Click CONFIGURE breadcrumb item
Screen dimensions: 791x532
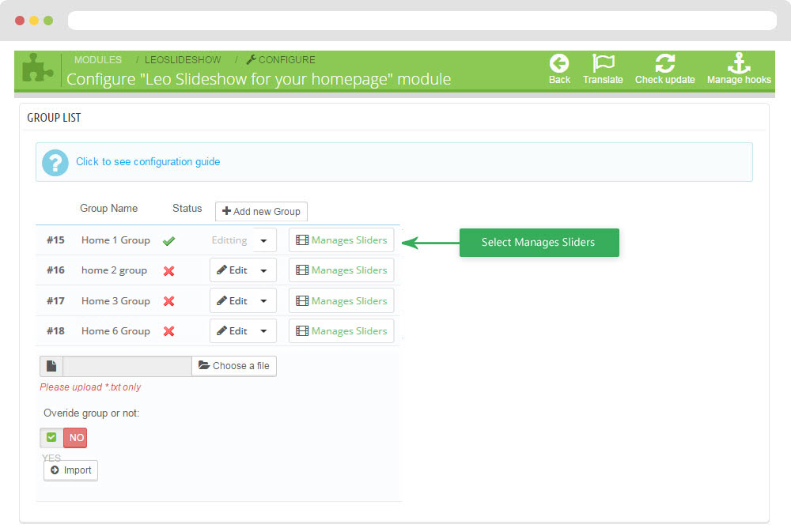click(x=281, y=59)
